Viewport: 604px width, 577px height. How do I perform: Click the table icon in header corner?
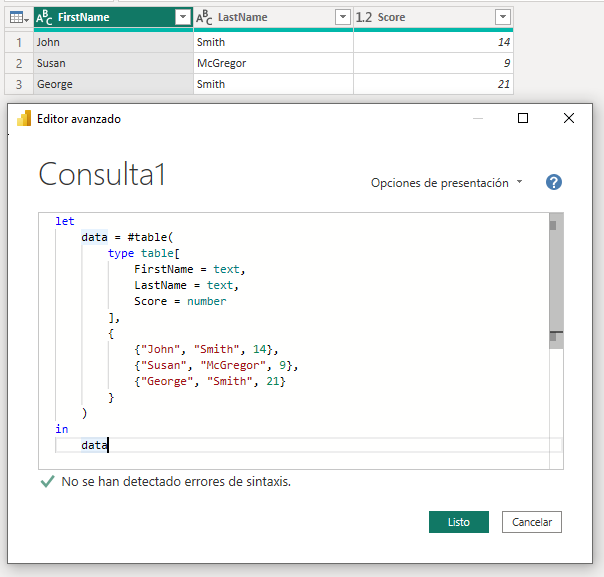coord(17,17)
